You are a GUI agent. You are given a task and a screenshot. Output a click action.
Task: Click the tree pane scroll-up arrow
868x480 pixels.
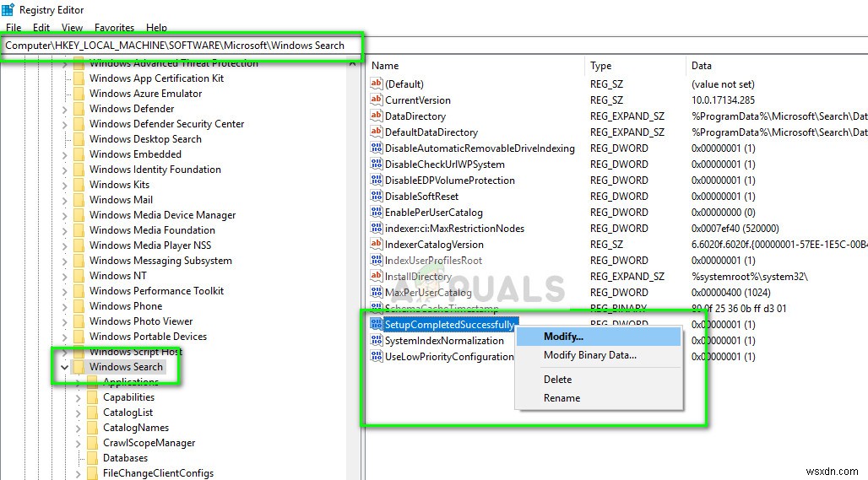[x=353, y=63]
